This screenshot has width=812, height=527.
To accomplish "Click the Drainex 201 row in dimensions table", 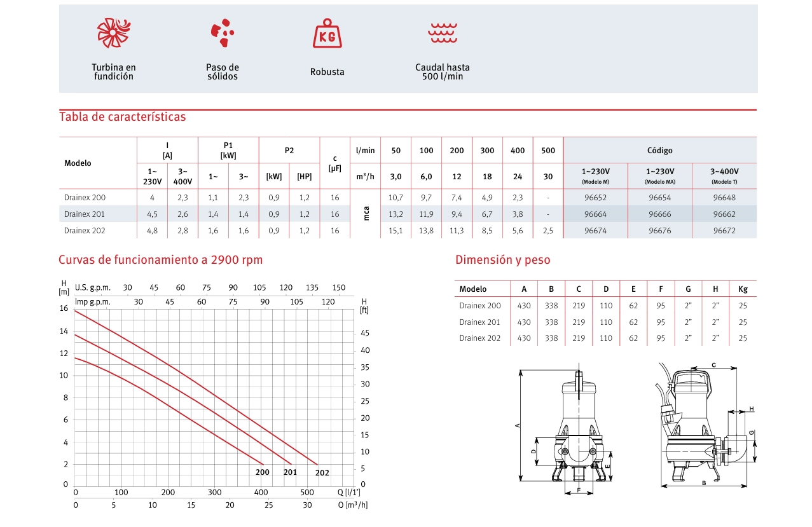I will tap(605, 322).
